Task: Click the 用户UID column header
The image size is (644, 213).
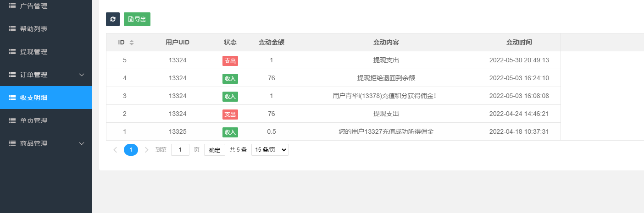Action: 178,42
